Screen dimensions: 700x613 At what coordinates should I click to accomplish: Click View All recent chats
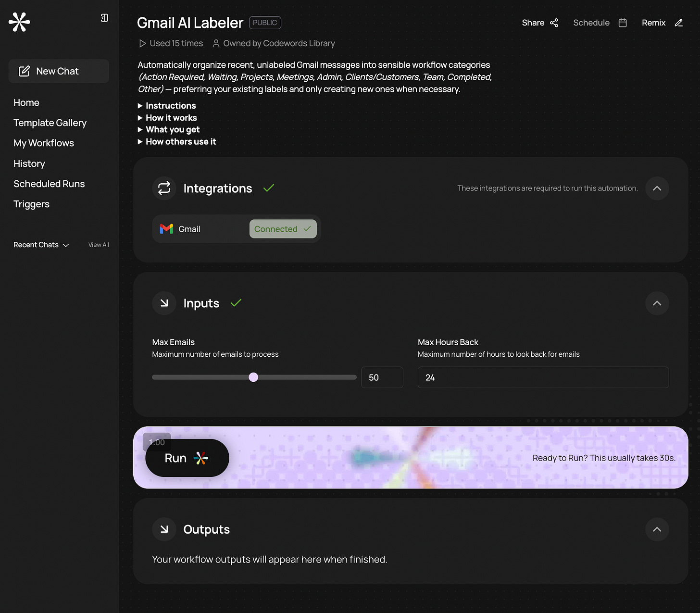pos(99,245)
